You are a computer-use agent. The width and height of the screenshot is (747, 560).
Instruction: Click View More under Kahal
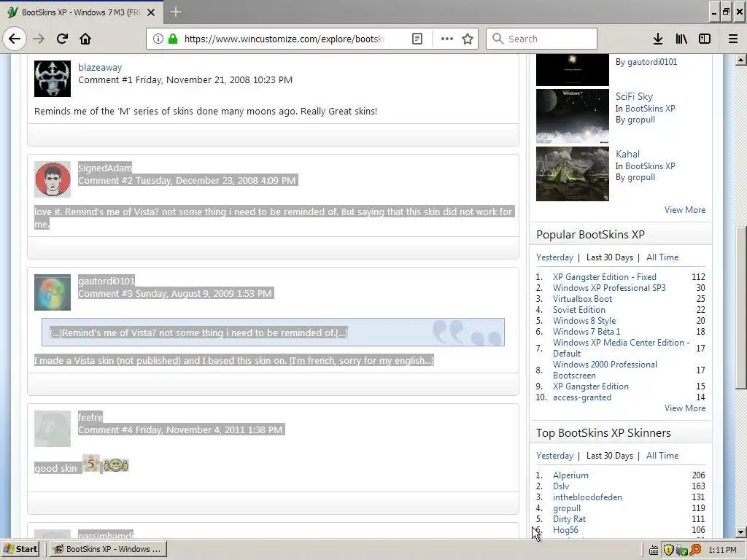[684, 210]
